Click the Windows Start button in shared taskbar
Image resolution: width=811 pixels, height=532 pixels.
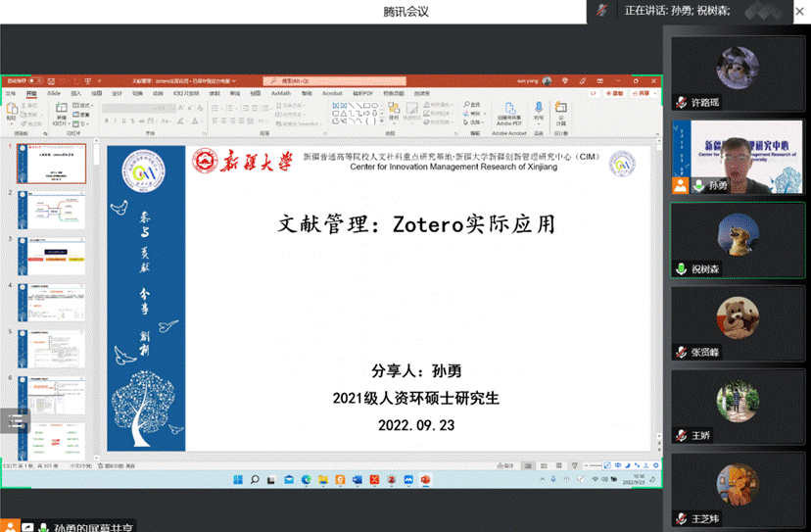(238, 480)
